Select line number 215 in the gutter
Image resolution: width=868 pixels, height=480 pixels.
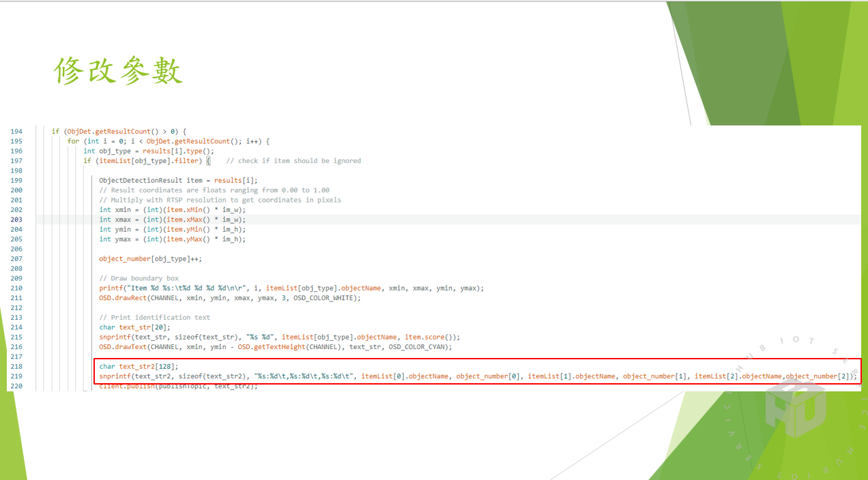[16, 337]
